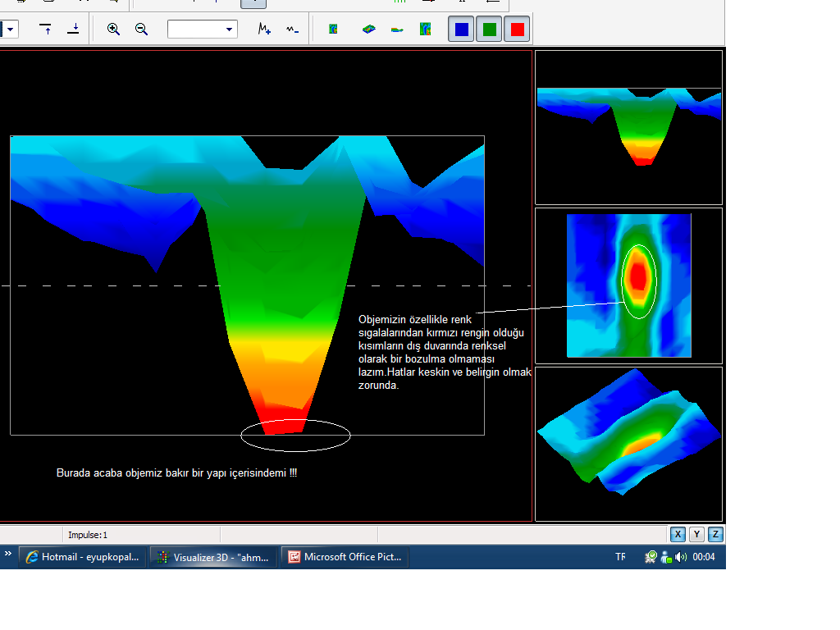Toggle the green color channel button
The height and width of the screenshot is (630, 840).
(489, 29)
